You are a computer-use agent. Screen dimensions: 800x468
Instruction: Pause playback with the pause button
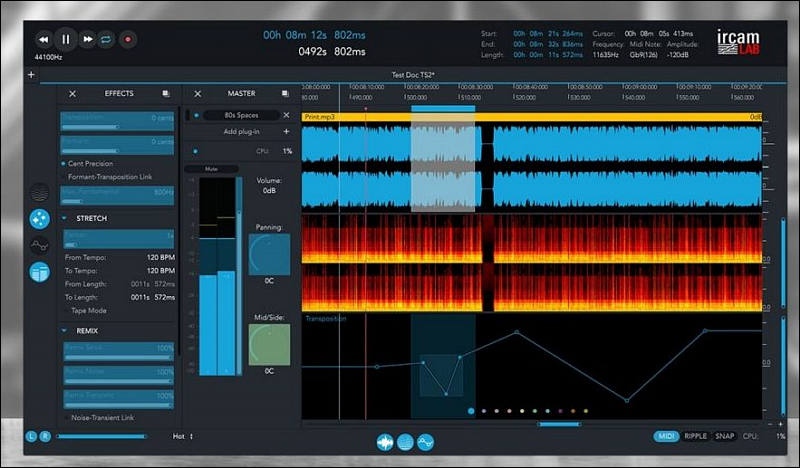click(66, 39)
